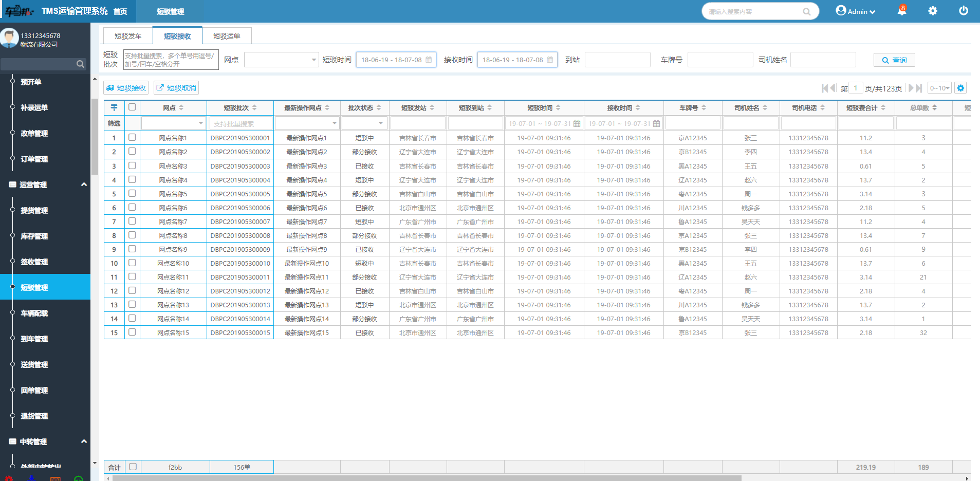This screenshot has width=980, height=481.
Task: Go to the last page arrow icon
Action: [x=919, y=88]
